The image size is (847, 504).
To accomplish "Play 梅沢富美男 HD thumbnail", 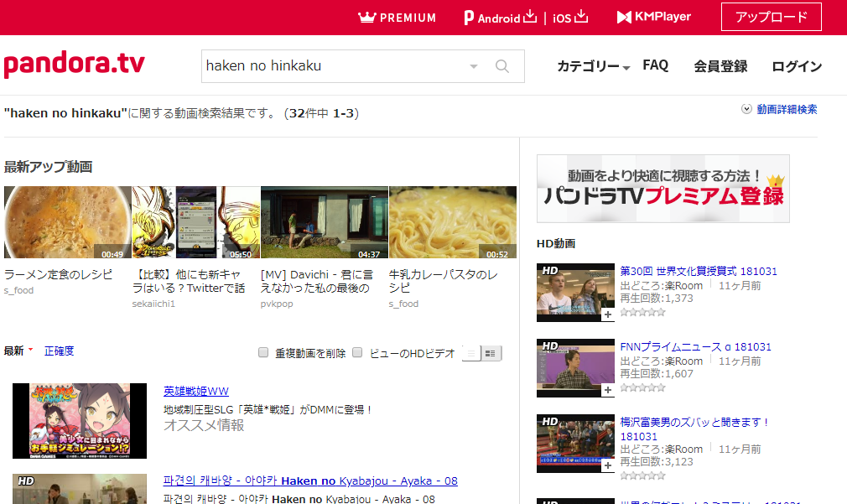I will (575, 444).
